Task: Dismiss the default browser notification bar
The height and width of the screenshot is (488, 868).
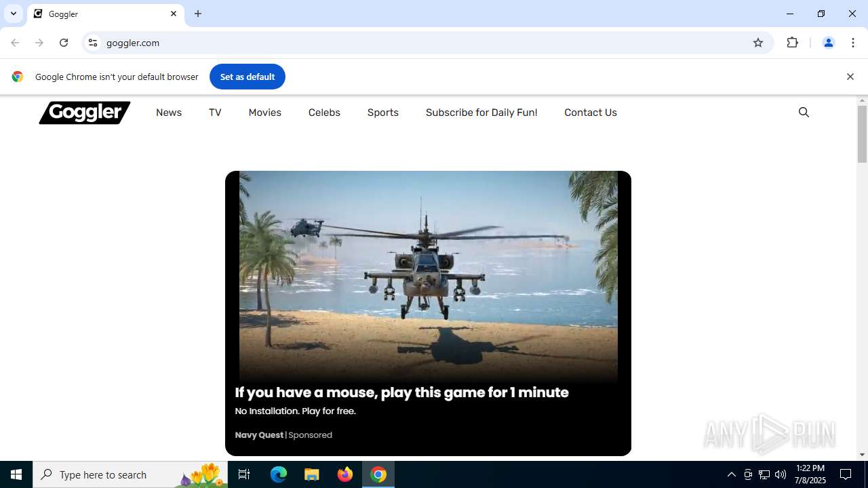Action: point(850,77)
